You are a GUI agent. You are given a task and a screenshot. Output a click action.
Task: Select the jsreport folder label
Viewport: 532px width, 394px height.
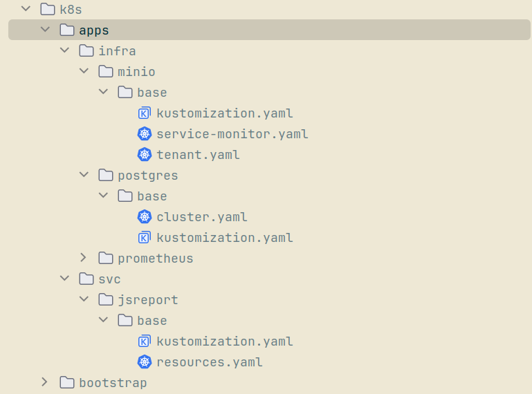pyautogui.click(x=147, y=300)
